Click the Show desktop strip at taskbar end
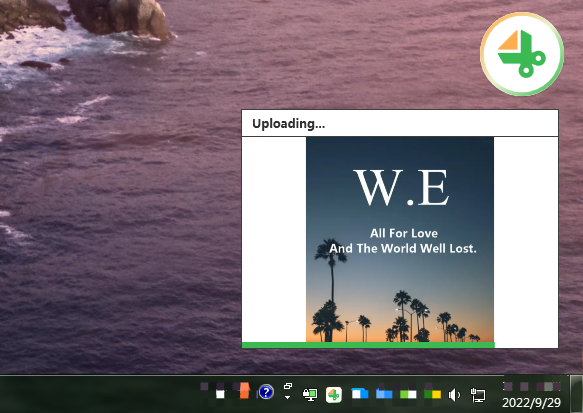Image resolution: width=583 pixels, height=413 pixels. click(576, 394)
